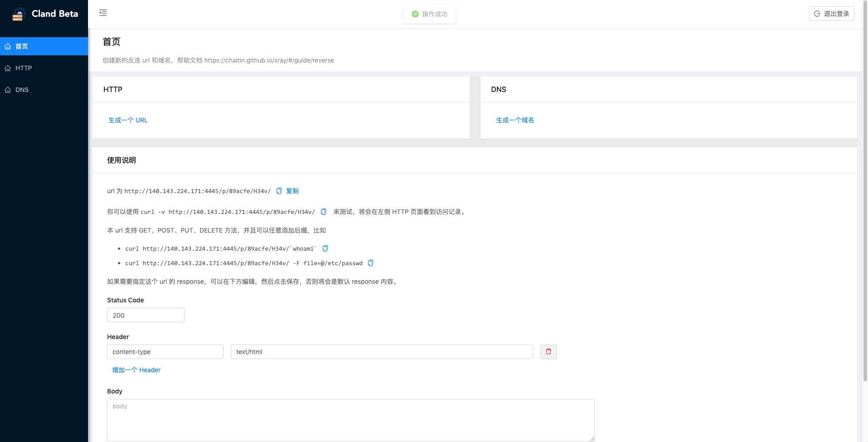The image size is (868, 442).
Task: Click 生成一个 URL link
Action: click(x=128, y=120)
